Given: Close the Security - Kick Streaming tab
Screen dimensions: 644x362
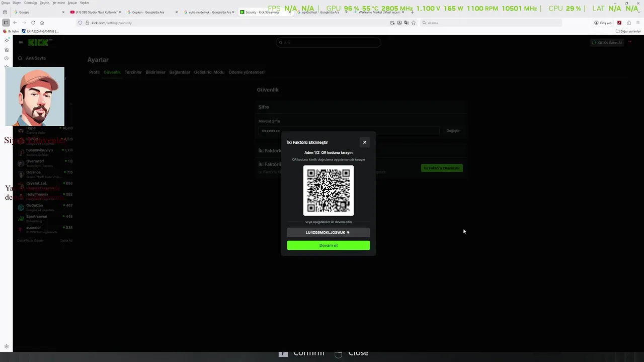Looking at the screenshot, I should [x=290, y=12].
